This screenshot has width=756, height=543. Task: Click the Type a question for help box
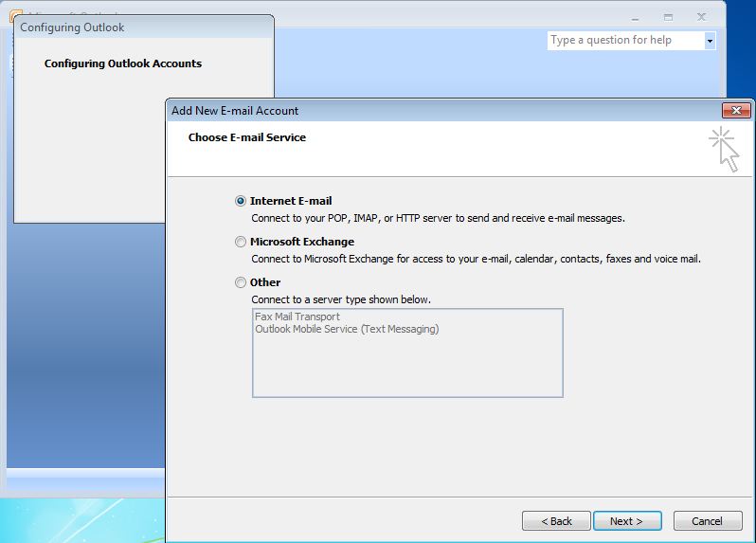coord(626,40)
